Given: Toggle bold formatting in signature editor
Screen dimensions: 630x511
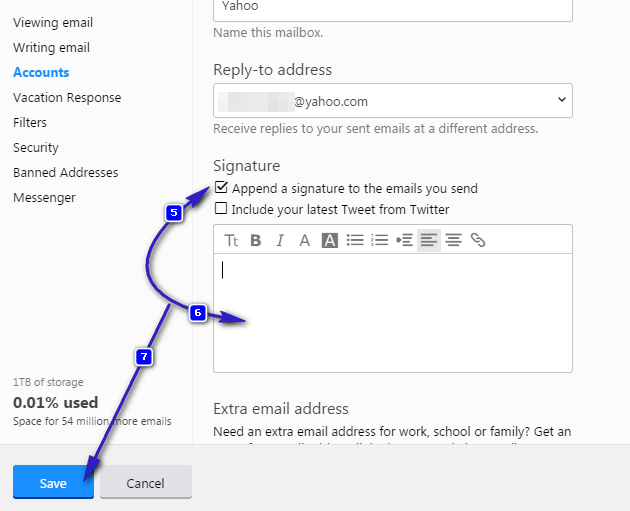Looking at the screenshot, I should [256, 241].
